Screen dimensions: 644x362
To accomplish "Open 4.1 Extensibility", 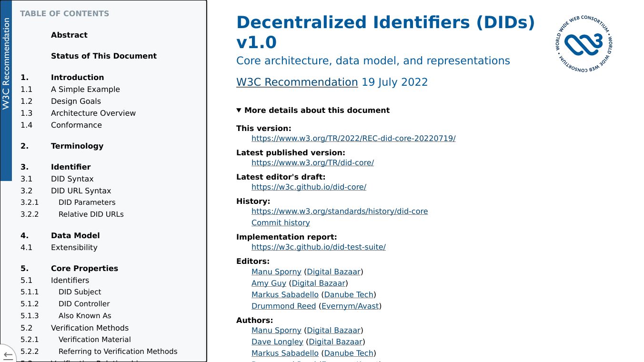I will click(x=59, y=247).
